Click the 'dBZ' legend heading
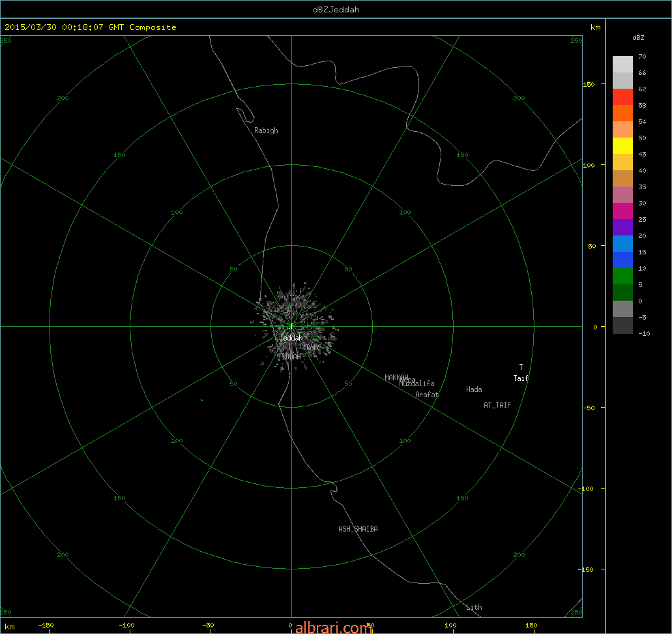 click(x=638, y=38)
